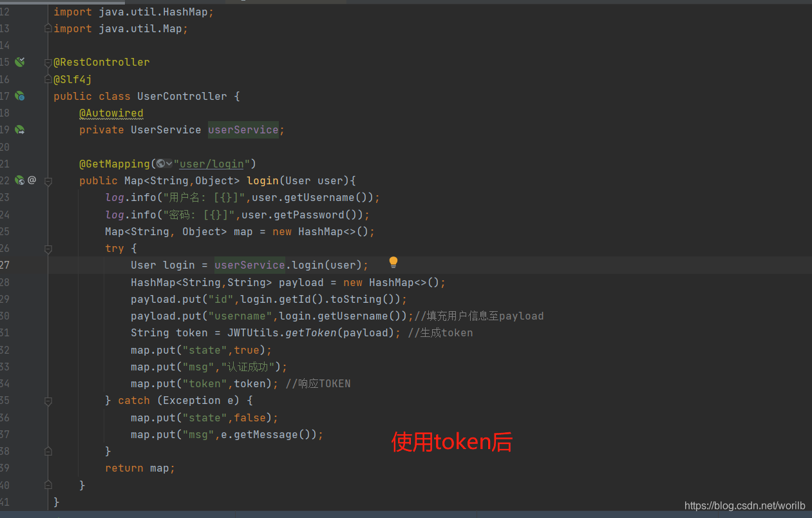Click highlighted userService field name in declaration

243,129
